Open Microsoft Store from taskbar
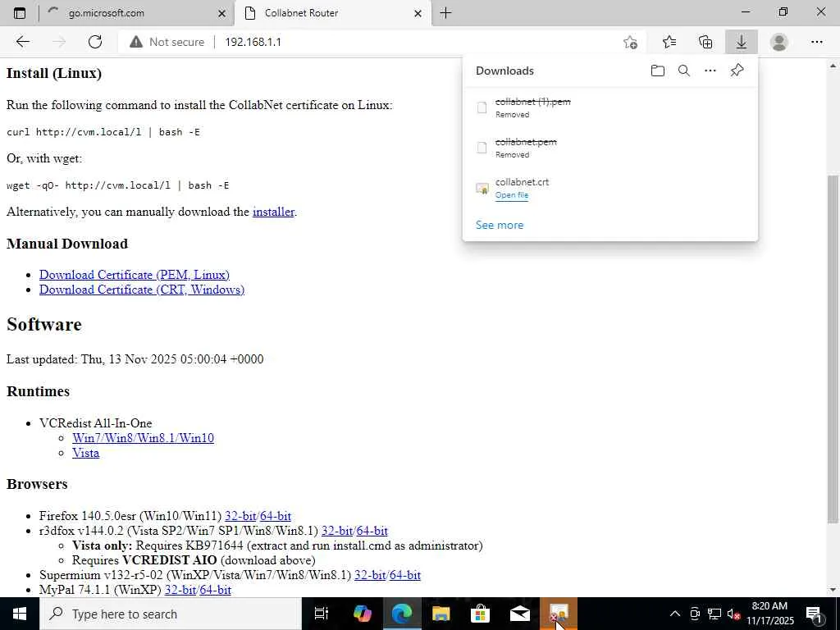 (x=480, y=614)
